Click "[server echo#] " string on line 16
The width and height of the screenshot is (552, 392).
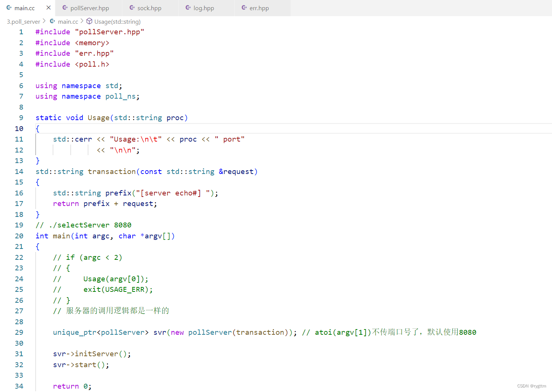[173, 193]
